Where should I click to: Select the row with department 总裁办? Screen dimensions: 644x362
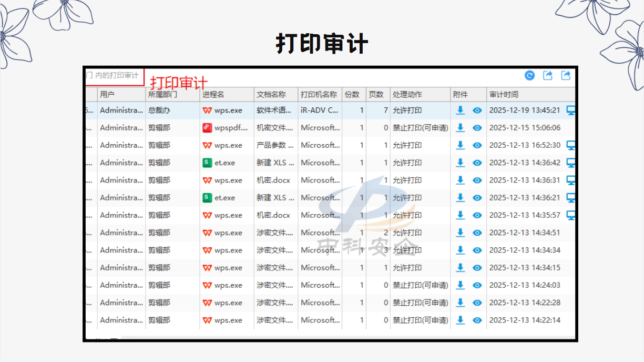pos(330,110)
